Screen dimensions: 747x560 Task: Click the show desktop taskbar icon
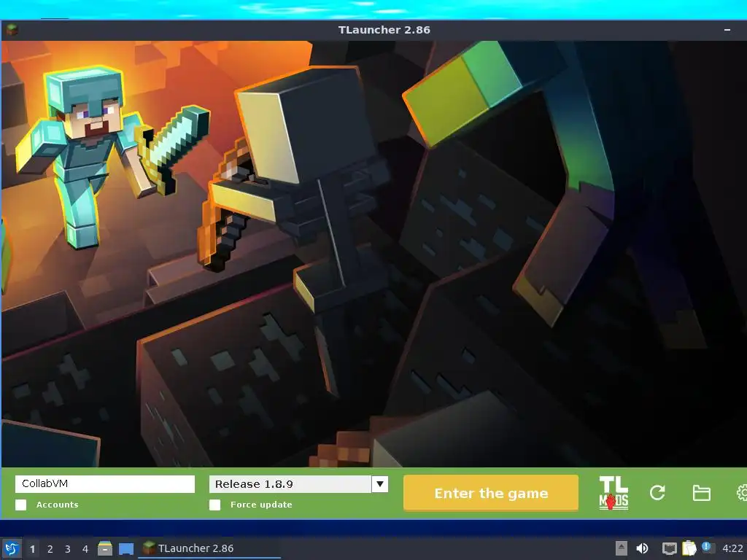click(126, 549)
